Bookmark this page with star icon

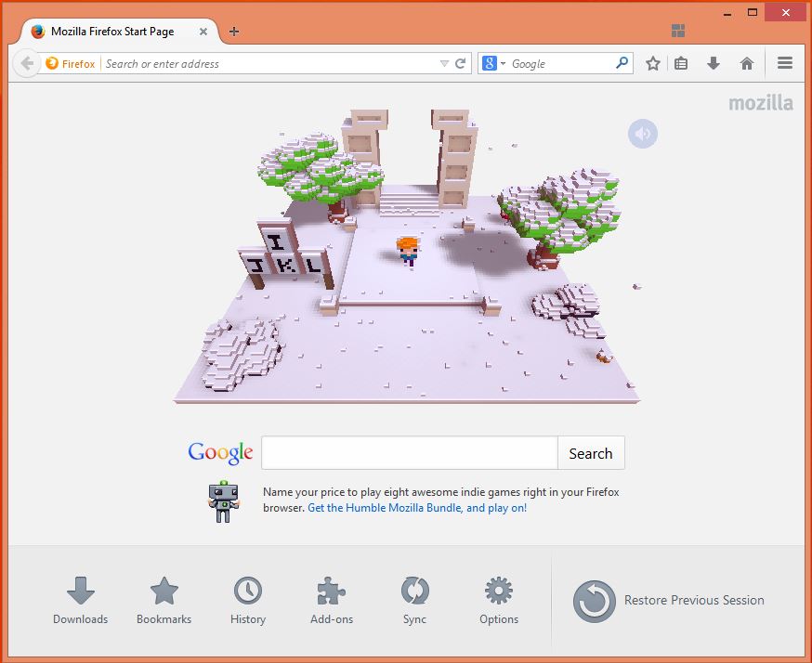click(653, 64)
